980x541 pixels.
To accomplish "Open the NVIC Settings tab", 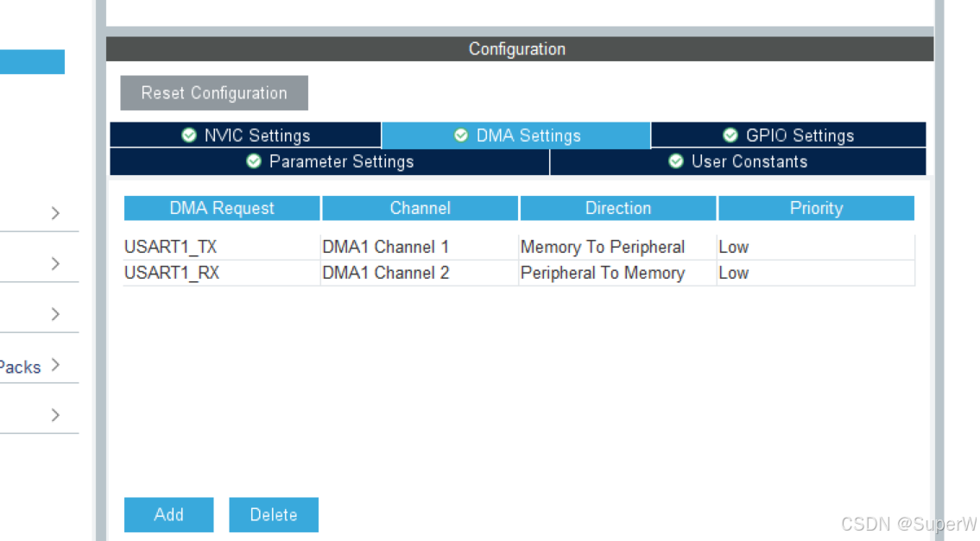I will 245,135.
